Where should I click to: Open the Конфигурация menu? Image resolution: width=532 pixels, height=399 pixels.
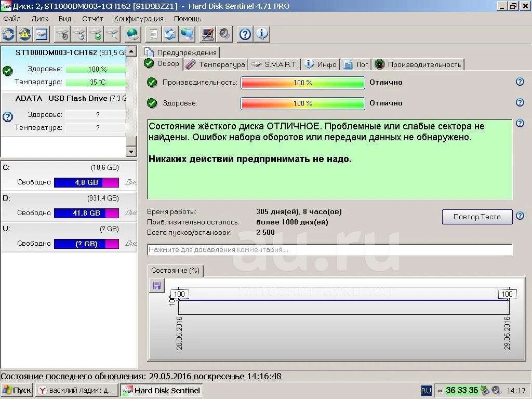click(x=139, y=19)
